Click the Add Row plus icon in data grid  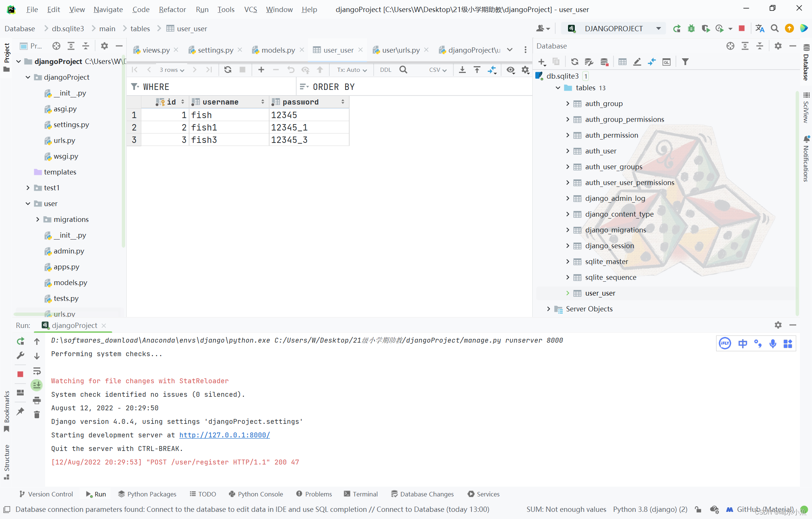click(261, 70)
